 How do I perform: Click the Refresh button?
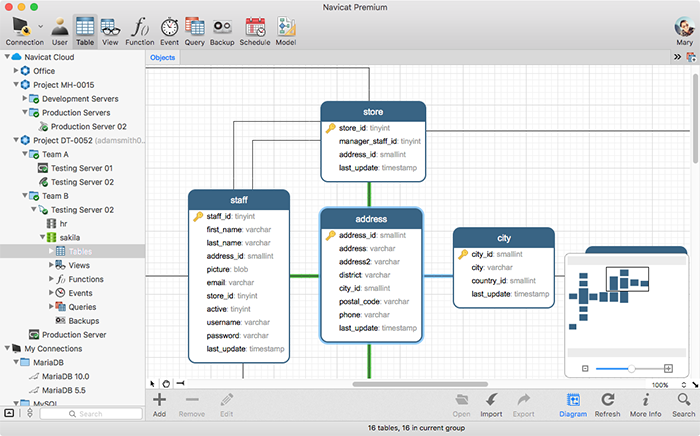(x=608, y=405)
